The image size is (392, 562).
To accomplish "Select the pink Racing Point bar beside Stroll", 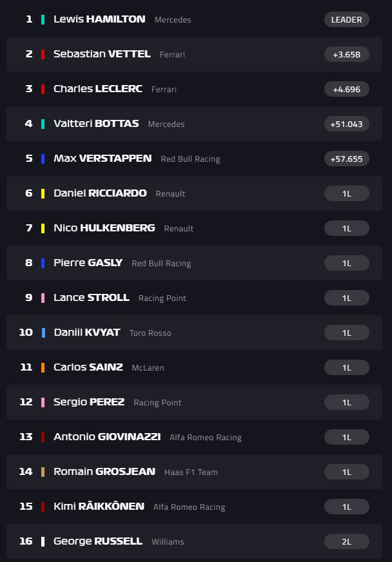I will coord(43,298).
